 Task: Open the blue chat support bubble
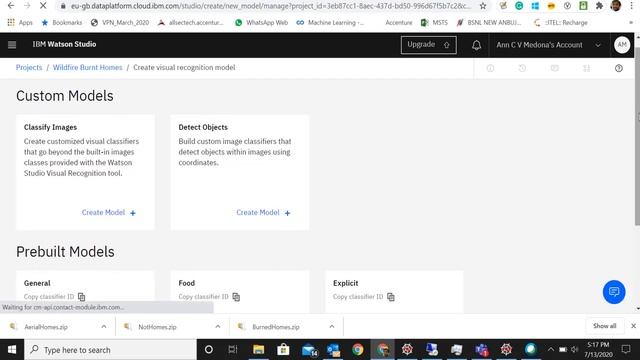click(x=614, y=292)
